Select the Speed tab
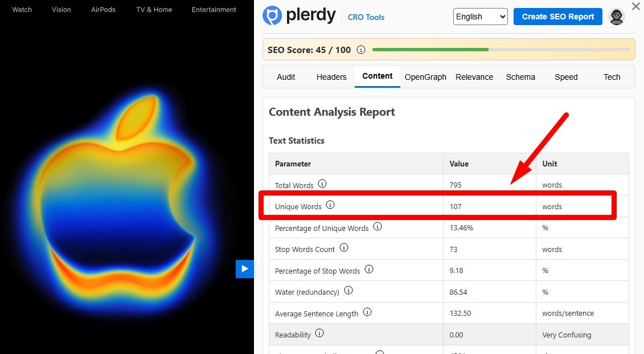 pyautogui.click(x=566, y=77)
